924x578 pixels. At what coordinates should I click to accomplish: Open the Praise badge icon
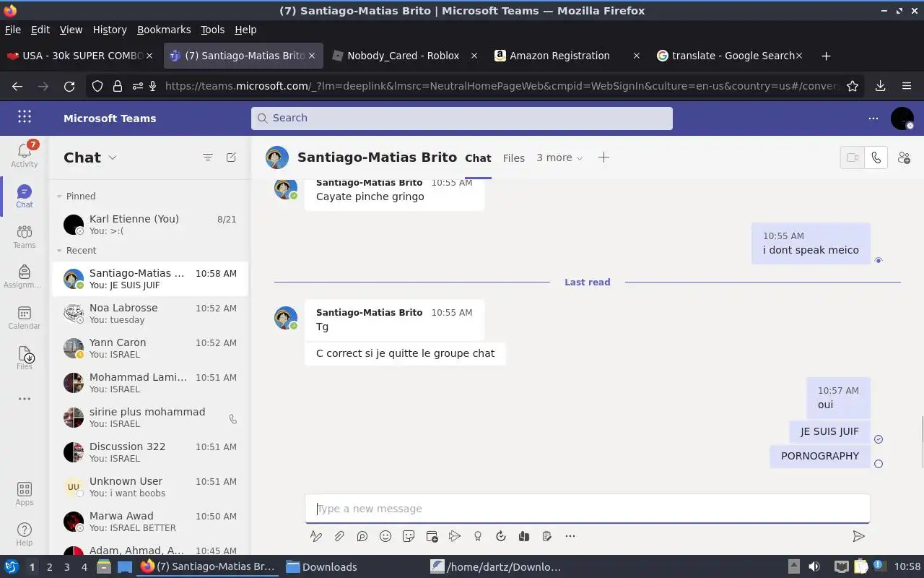(478, 536)
